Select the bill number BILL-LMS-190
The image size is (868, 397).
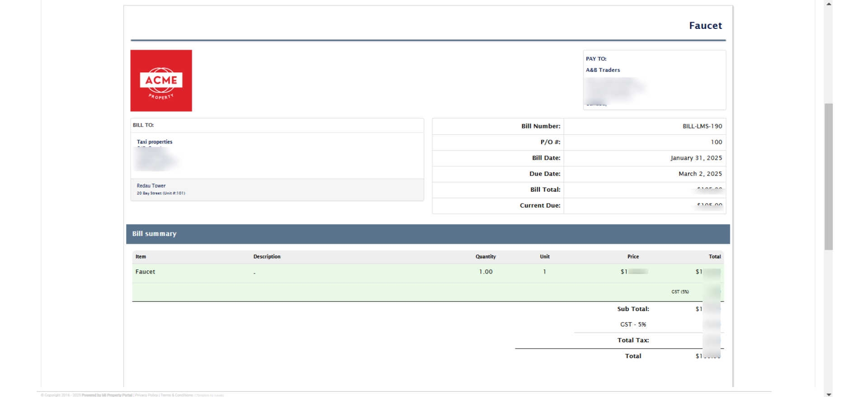click(x=702, y=126)
